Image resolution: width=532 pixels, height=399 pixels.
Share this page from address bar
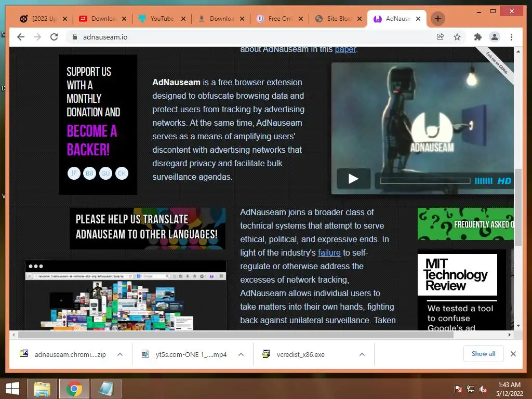click(x=441, y=37)
